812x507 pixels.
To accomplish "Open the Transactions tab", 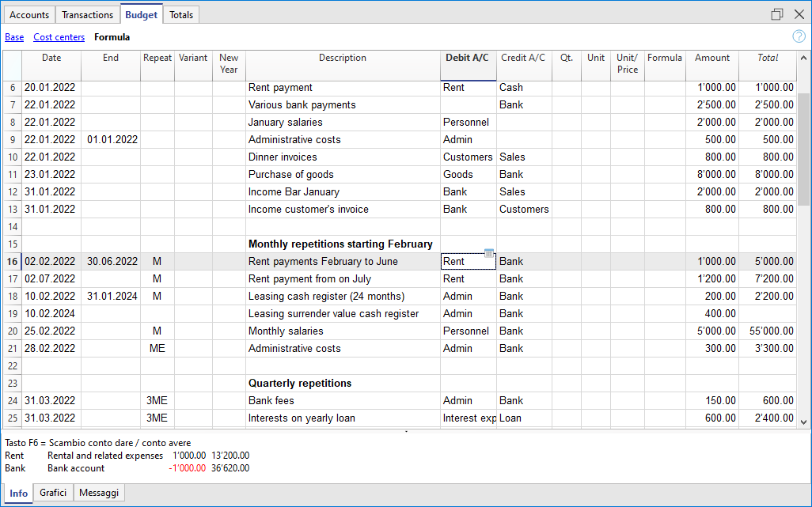I will (x=87, y=14).
